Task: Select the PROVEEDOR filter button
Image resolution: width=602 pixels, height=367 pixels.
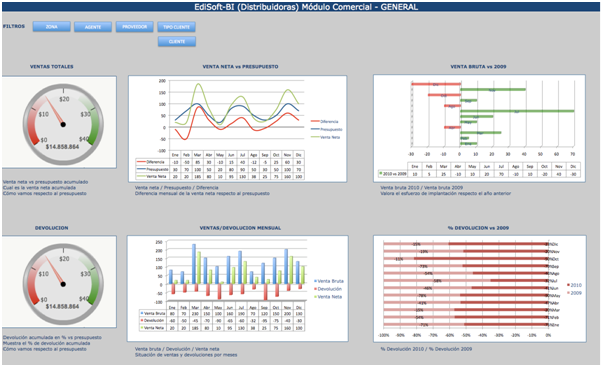Action: tap(135, 26)
